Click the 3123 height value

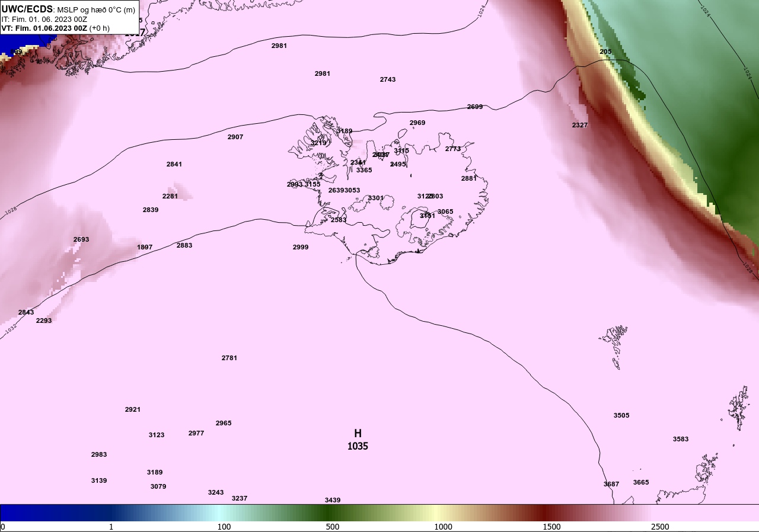[157, 435]
